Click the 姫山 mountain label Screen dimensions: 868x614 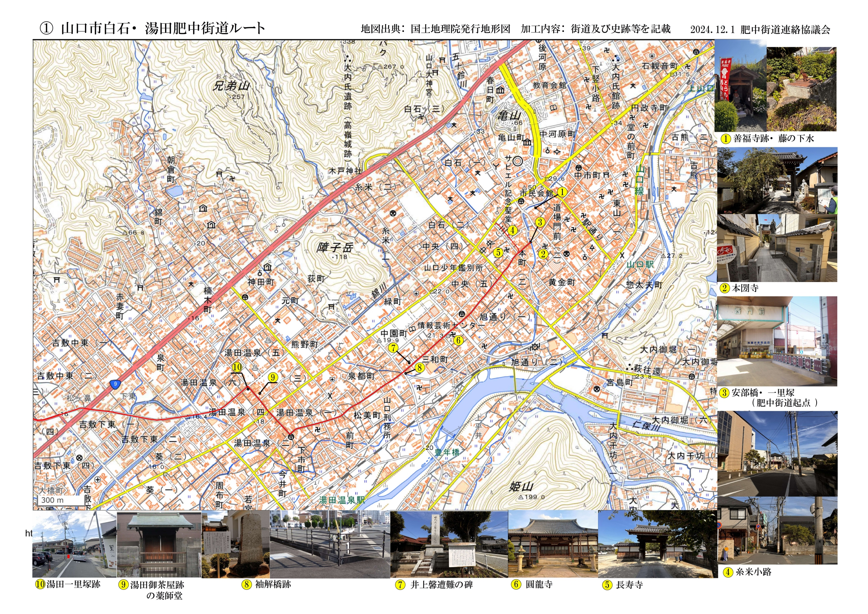pos(521,486)
